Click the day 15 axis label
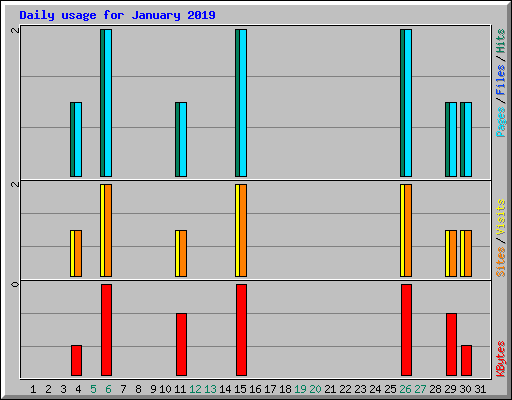Viewport: 512px width, 400px height. [x=240, y=389]
